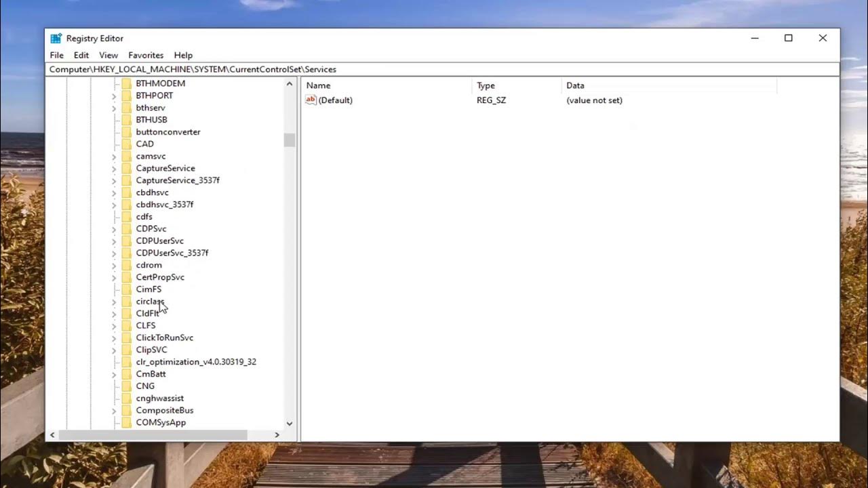Click the tree pane scroll left arrow
The image size is (868, 488).
[x=52, y=434]
